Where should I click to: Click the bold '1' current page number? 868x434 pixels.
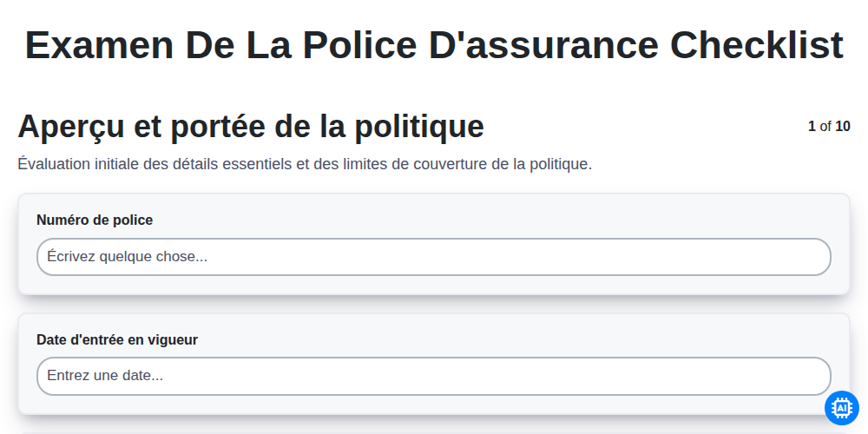pos(812,126)
